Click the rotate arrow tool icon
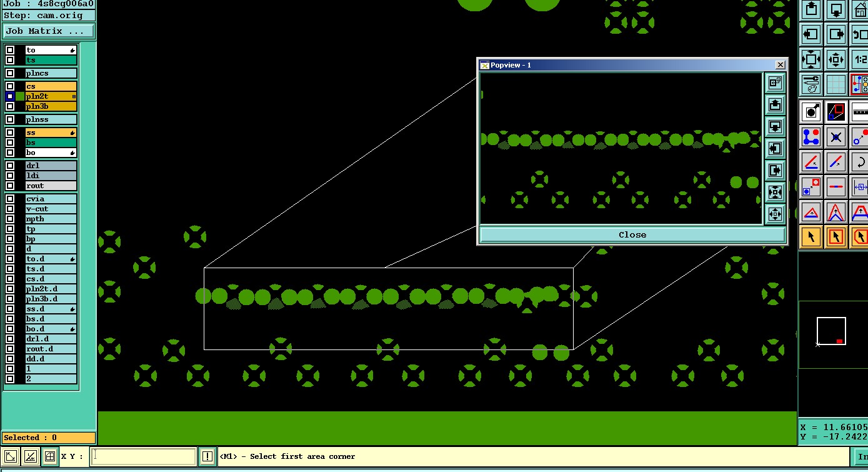Screen dimensions: 868x472 859,162
